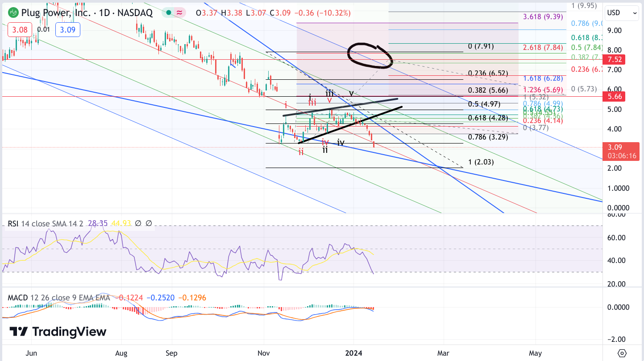The image size is (644, 361).
Task: Click the second RSI error symbol in the legend
Action: coord(149,223)
